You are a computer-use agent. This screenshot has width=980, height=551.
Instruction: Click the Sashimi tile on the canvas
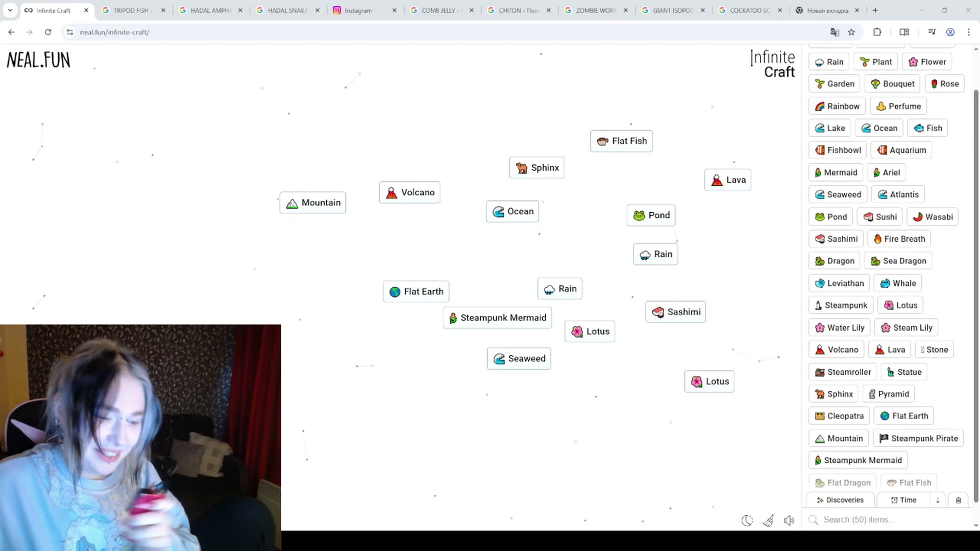pyautogui.click(x=676, y=312)
